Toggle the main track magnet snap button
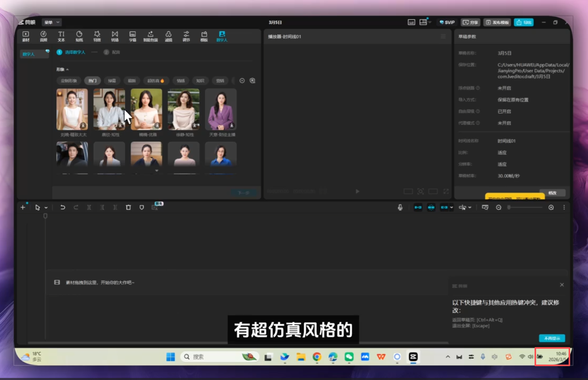Viewport: 588px width, 380px height. pyautogui.click(x=418, y=207)
